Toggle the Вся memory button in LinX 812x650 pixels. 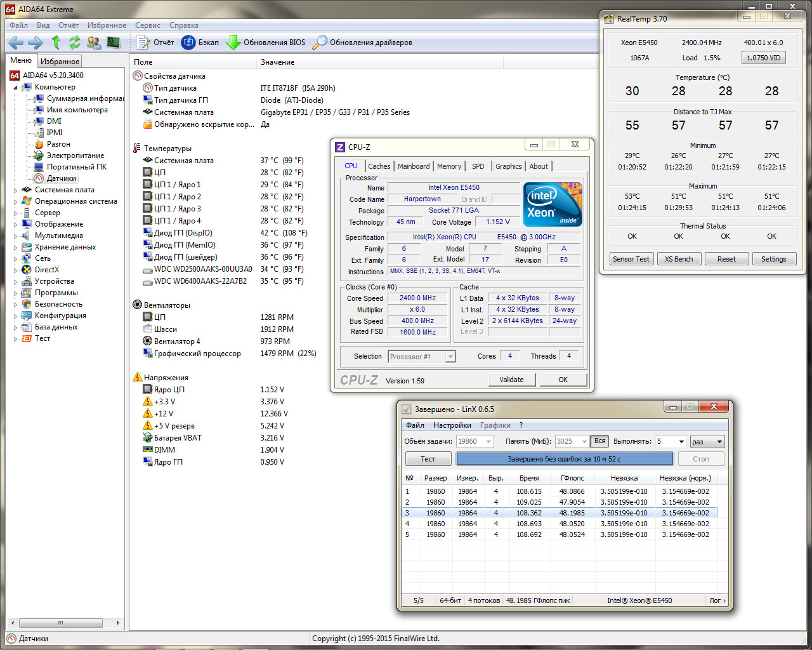(x=599, y=441)
